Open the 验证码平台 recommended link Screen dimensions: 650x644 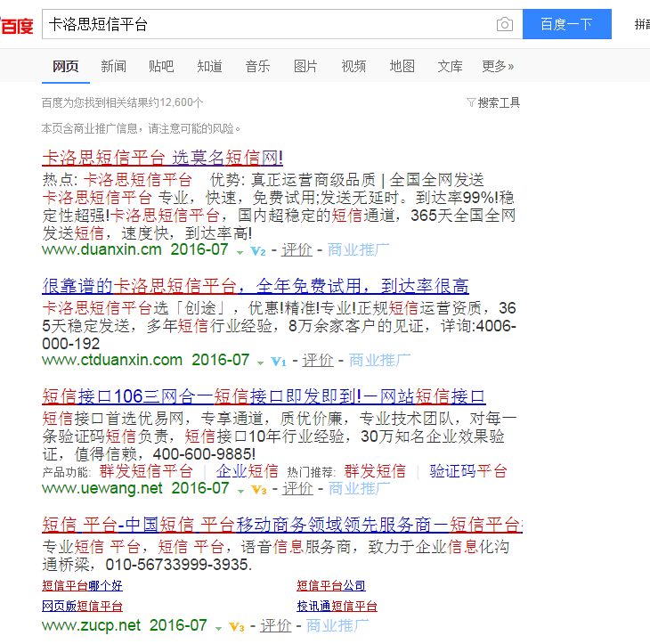[468, 471]
